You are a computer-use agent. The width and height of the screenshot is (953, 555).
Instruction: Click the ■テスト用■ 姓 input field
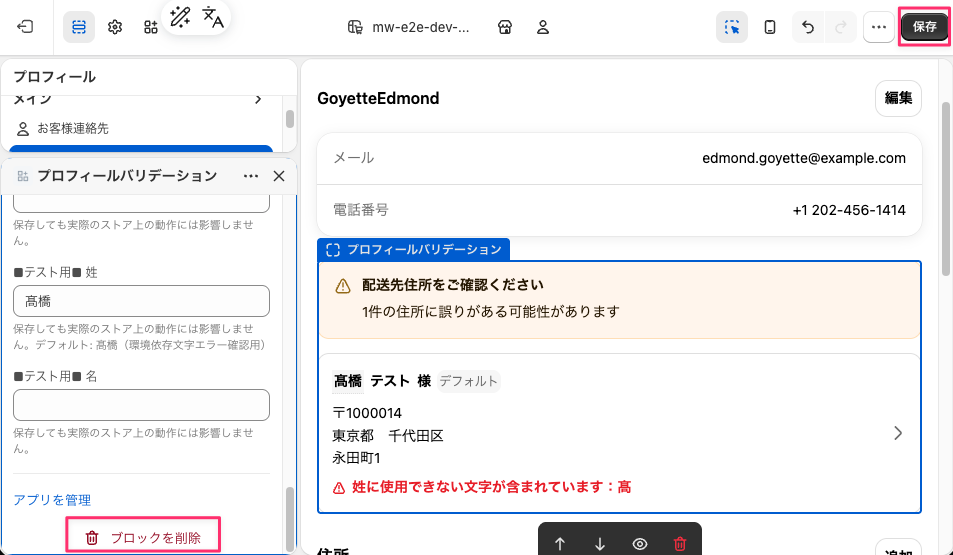(x=141, y=301)
